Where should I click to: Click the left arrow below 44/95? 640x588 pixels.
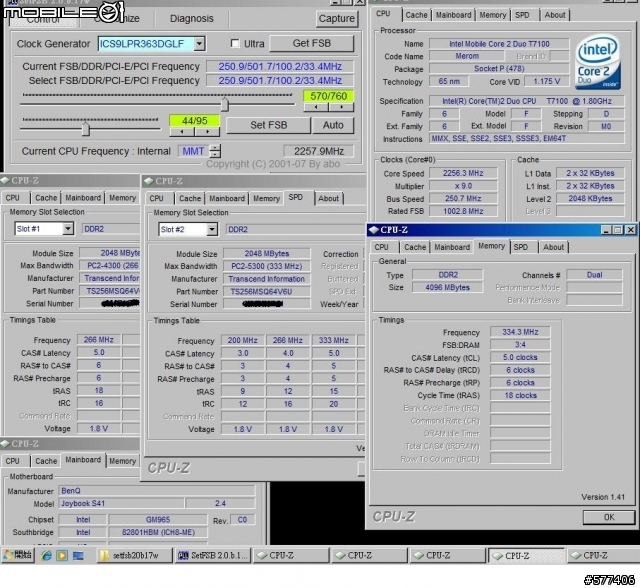[x=182, y=132]
